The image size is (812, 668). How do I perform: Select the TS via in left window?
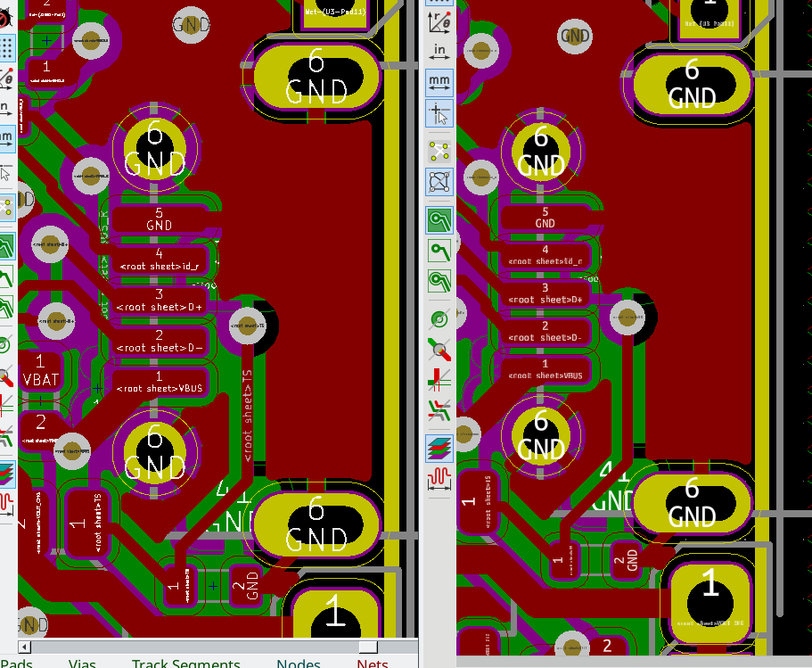[x=247, y=326]
